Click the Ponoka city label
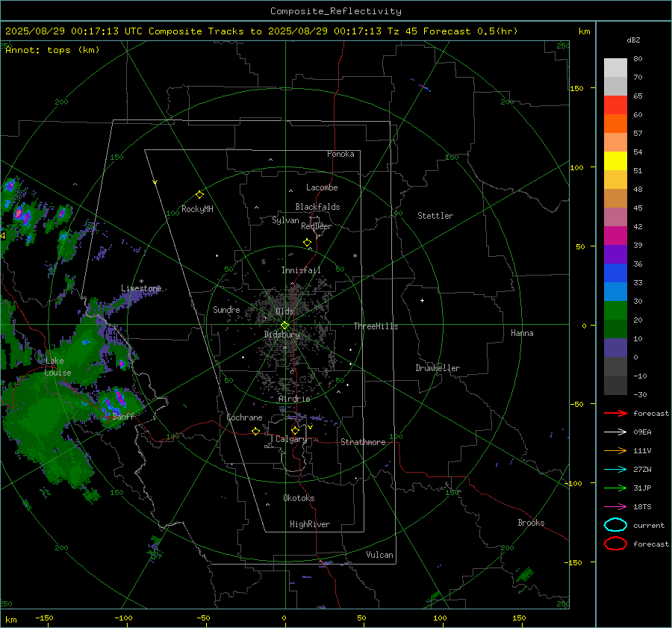672x628 pixels. (x=340, y=154)
